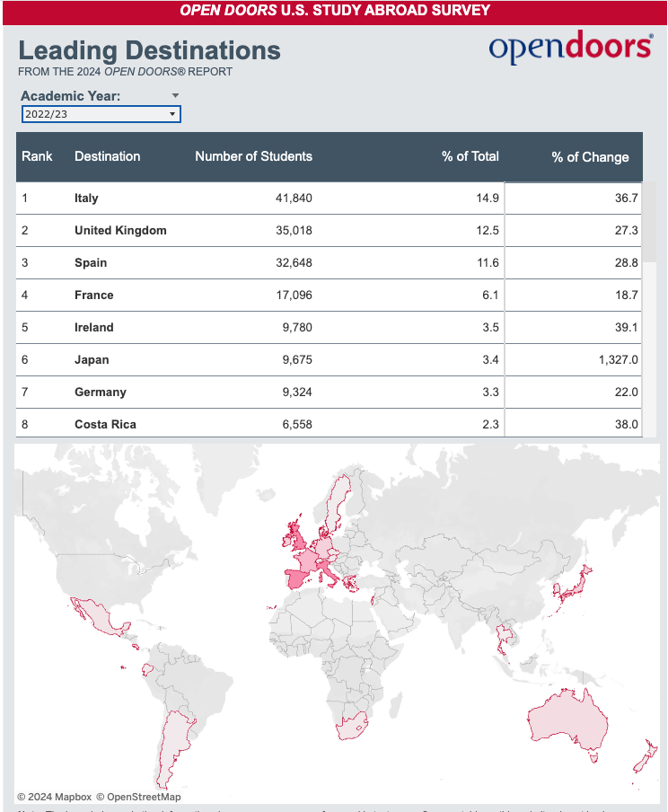The height and width of the screenshot is (812, 668).
Task: Select the France destination cell
Action: click(93, 296)
